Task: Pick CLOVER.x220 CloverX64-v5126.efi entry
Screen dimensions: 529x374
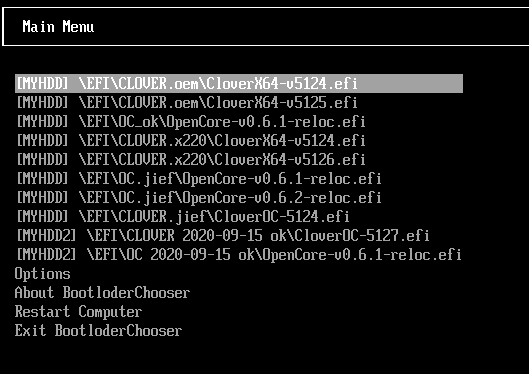Action: (x=191, y=159)
